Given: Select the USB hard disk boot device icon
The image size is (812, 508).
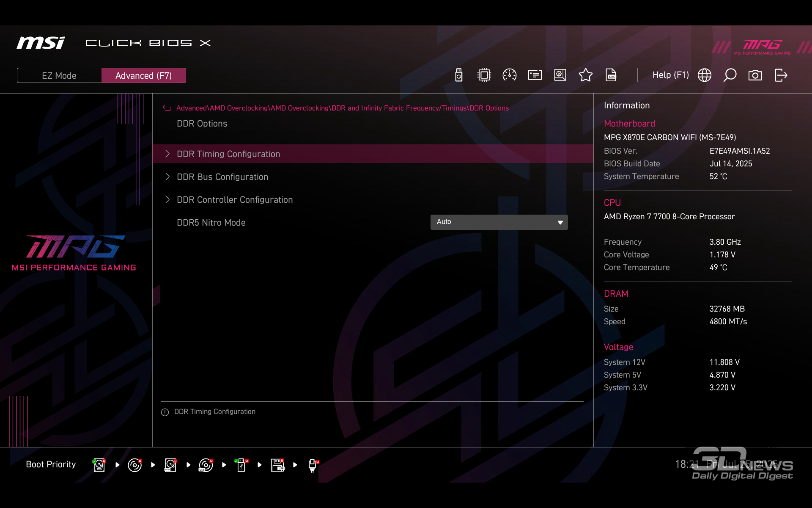Looking at the screenshot, I should point(170,465).
